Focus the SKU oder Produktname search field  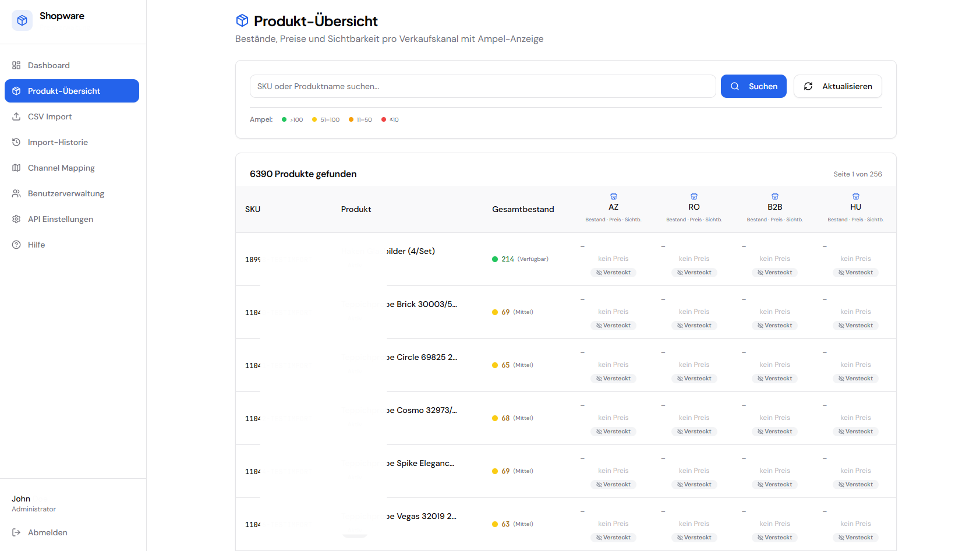pos(483,86)
